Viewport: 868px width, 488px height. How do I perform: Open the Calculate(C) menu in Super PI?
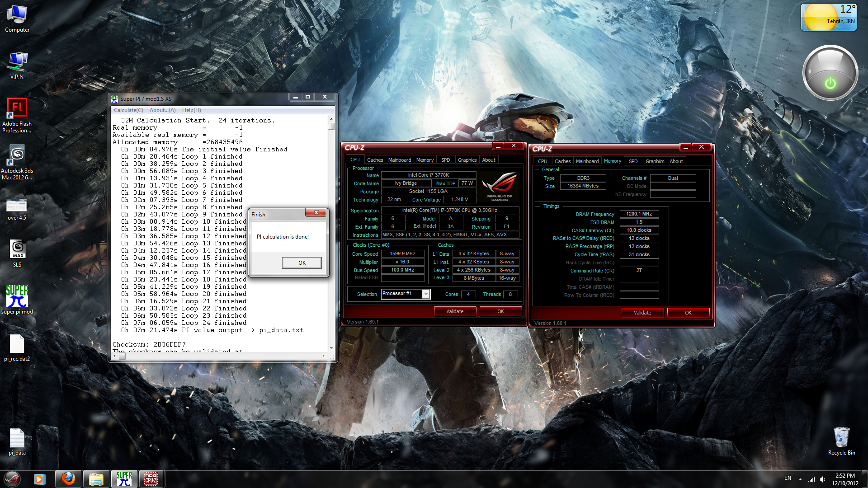tap(128, 110)
